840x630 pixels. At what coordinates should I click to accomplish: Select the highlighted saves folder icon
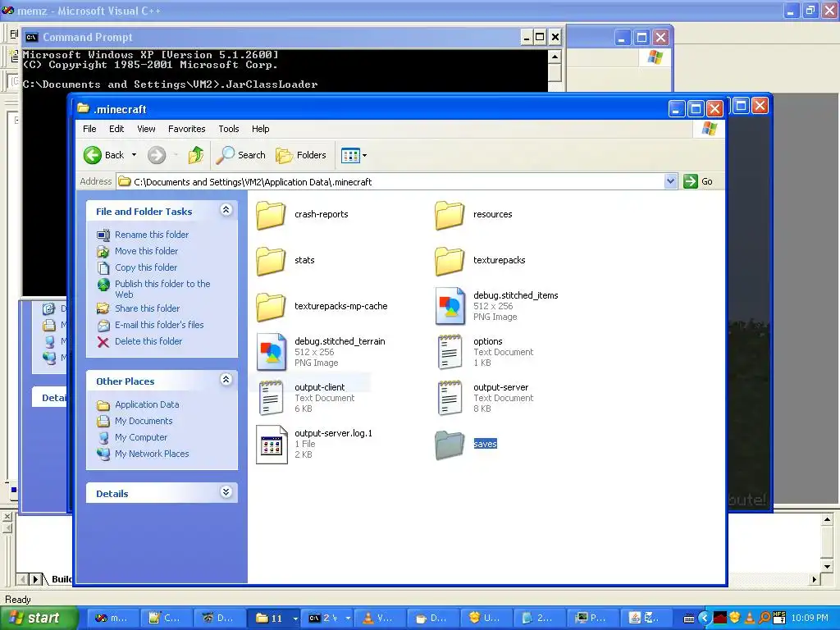pos(450,445)
